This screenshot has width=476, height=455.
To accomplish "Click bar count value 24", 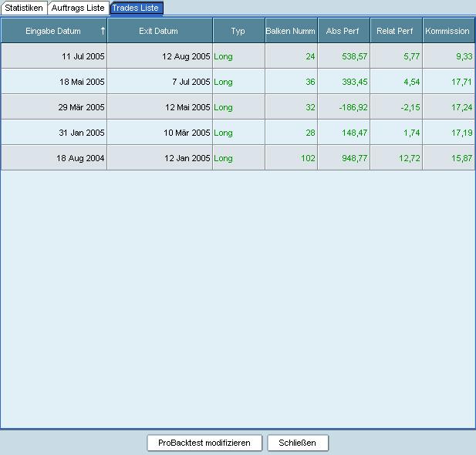I will click(x=310, y=56).
